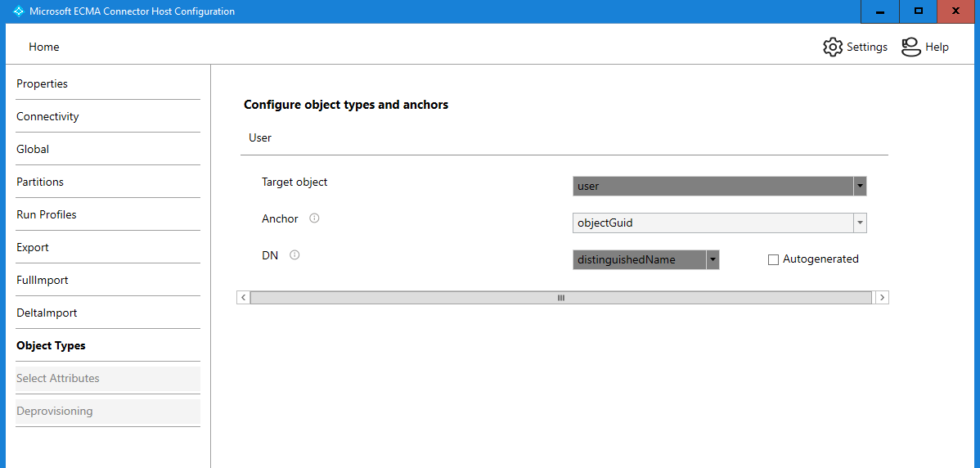Image resolution: width=980 pixels, height=468 pixels.
Task: Enable the Autogenerated checkbox
Action: tap(773, 260)
